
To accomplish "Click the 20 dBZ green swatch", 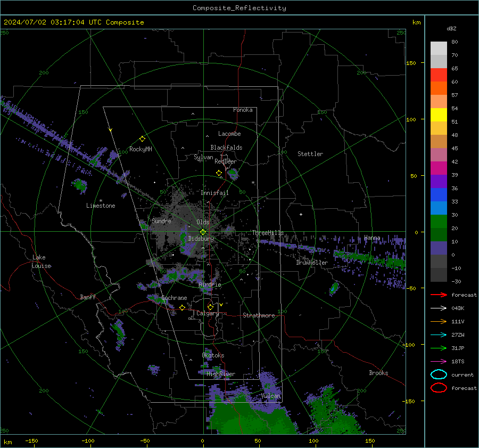I will tap(439, 234).
